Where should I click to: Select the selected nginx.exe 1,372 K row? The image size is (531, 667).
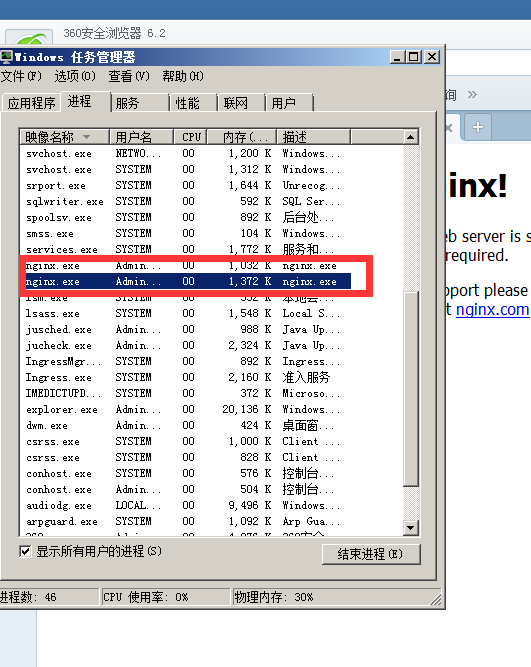click(186, 282)
